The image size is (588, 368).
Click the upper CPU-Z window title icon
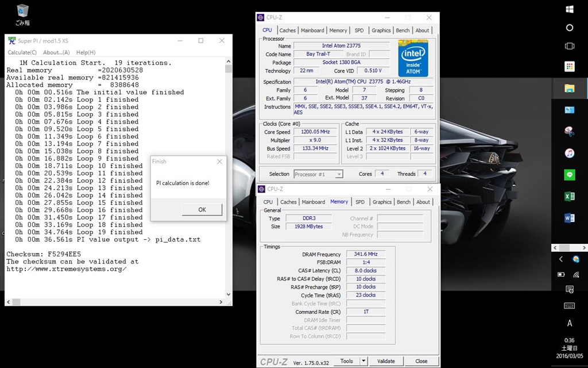(261, 18)
